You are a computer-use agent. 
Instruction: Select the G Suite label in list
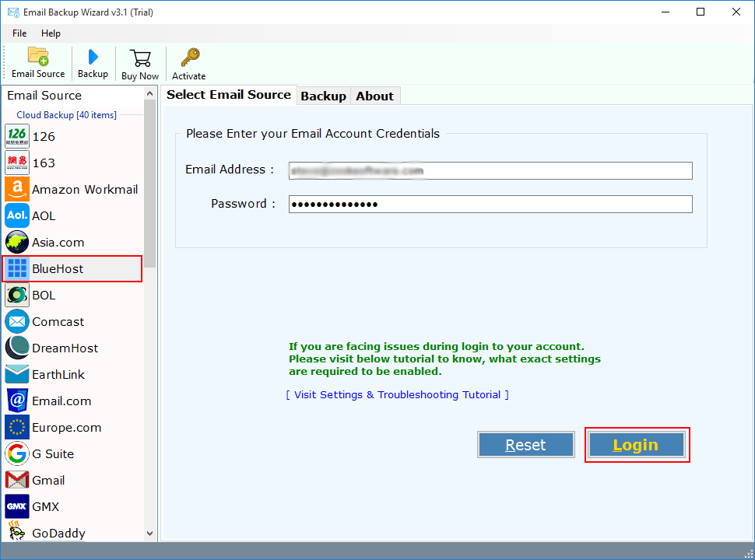coord(53,454)
